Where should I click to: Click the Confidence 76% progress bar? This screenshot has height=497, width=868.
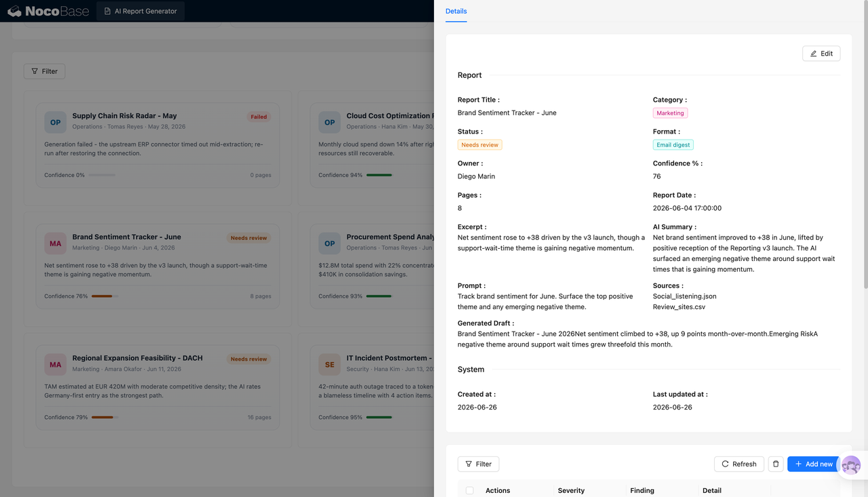(104, 296)
